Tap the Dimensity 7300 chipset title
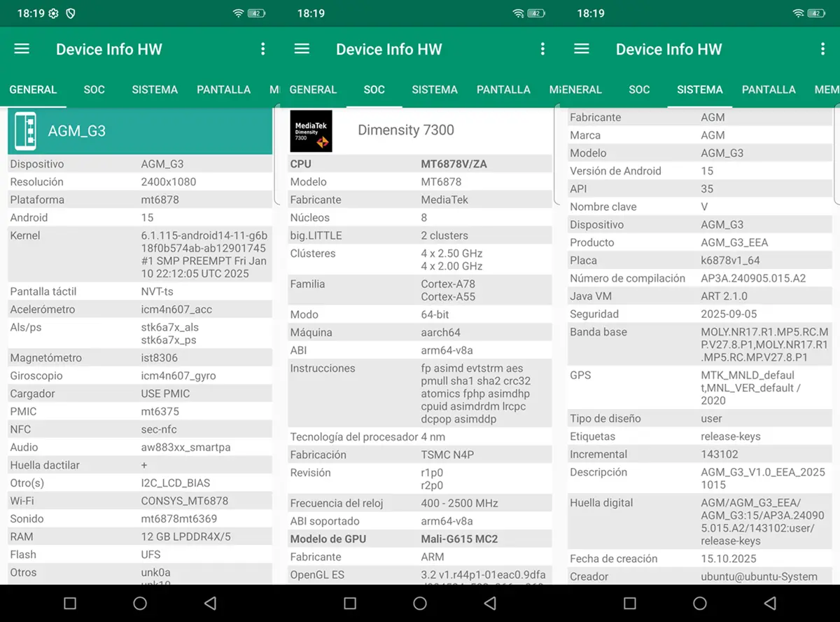 [406, 130]
